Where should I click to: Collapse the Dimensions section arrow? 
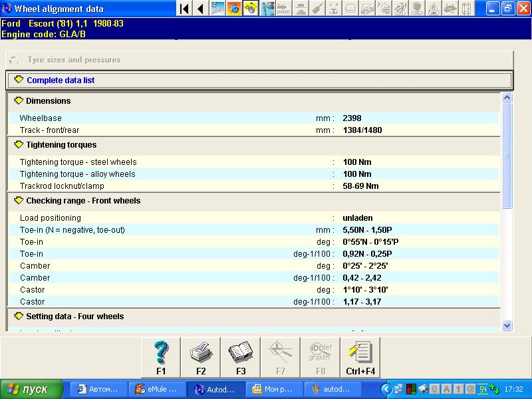coord(19,101)
